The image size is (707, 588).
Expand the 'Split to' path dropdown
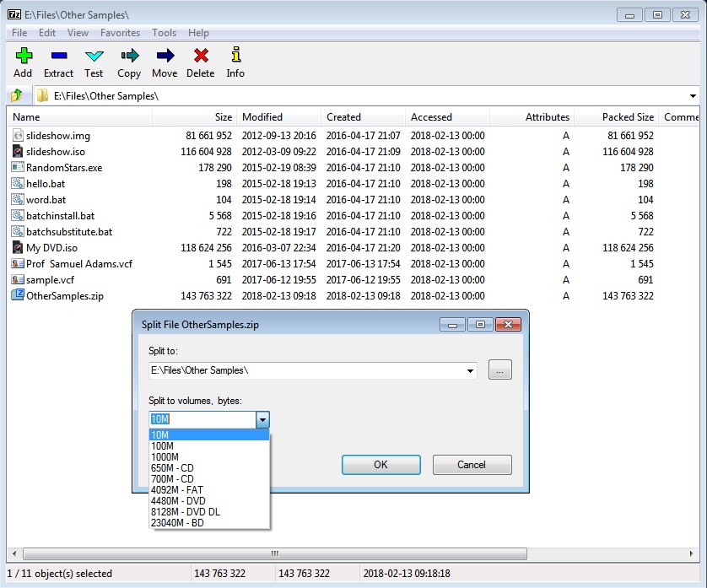(470, 370)
